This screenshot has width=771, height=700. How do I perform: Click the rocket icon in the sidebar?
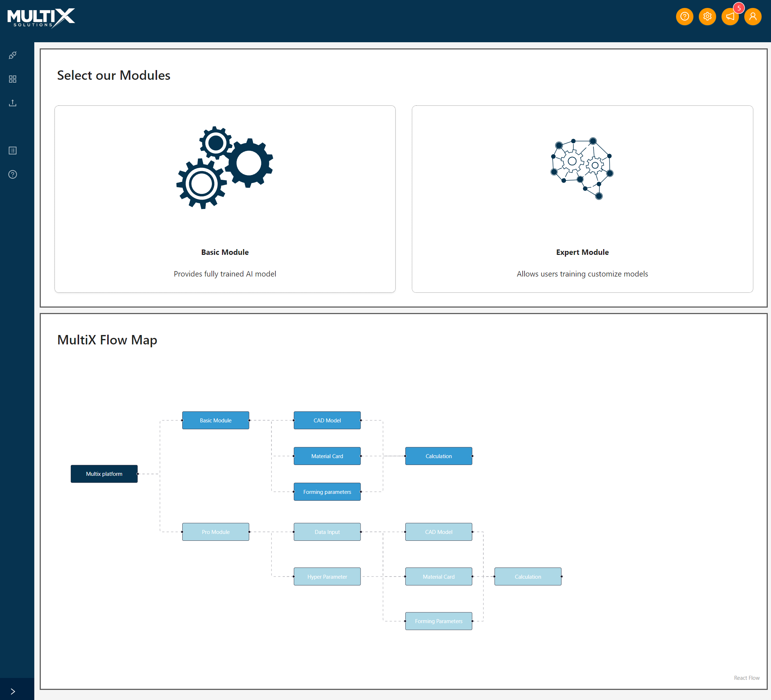tap(13, 56)
